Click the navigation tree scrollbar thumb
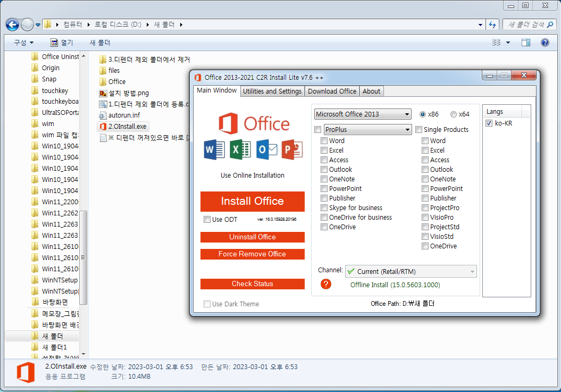Screen dimensions: 561x392 point(83,257)
